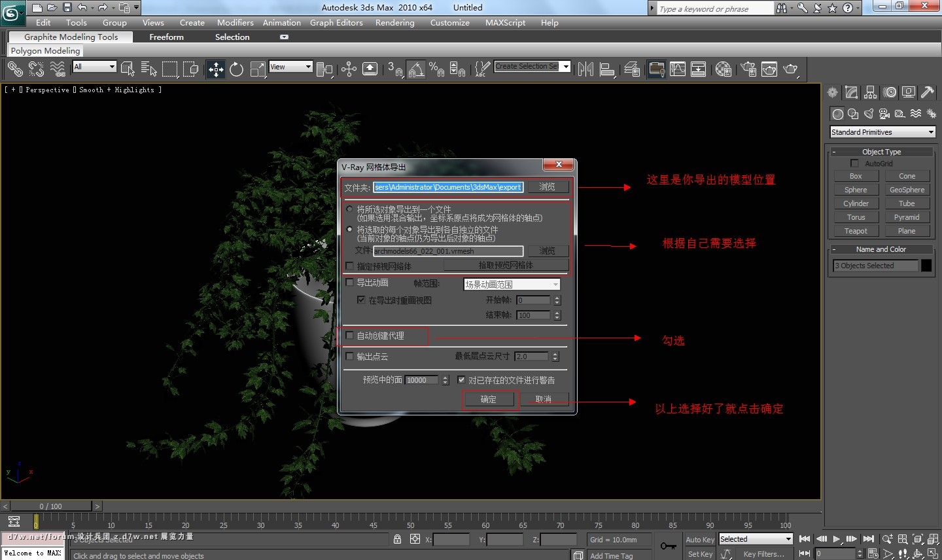Select the Lights category icon
The width and height of the screenshot is (942, 560).
click(869, 114)
